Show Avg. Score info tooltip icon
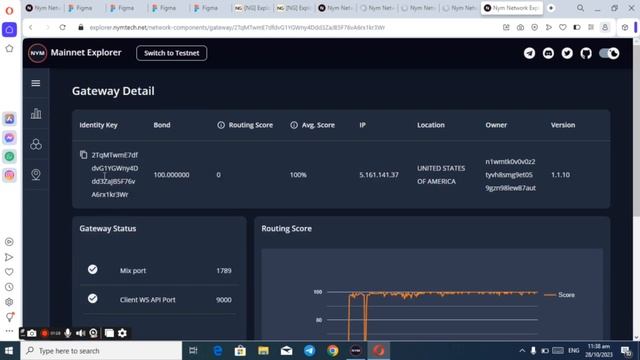This screenshot has height=360, width=640. (294, 125)
